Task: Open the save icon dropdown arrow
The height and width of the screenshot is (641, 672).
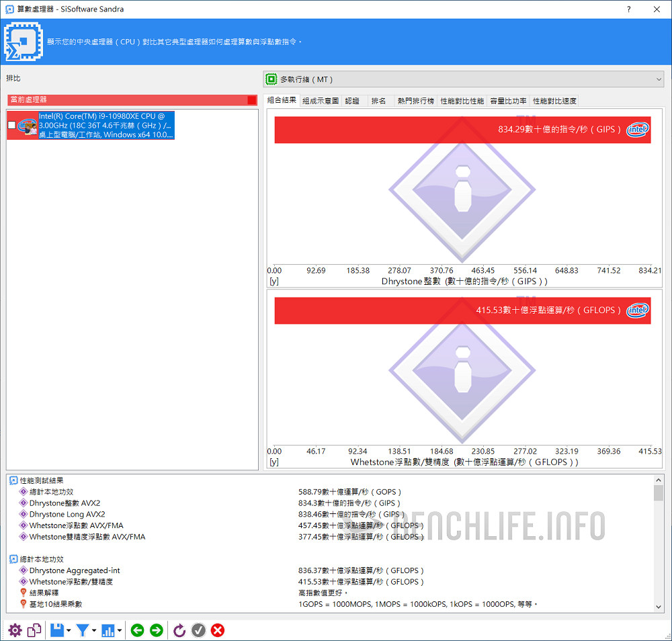Action: click(x=69, y=631)
